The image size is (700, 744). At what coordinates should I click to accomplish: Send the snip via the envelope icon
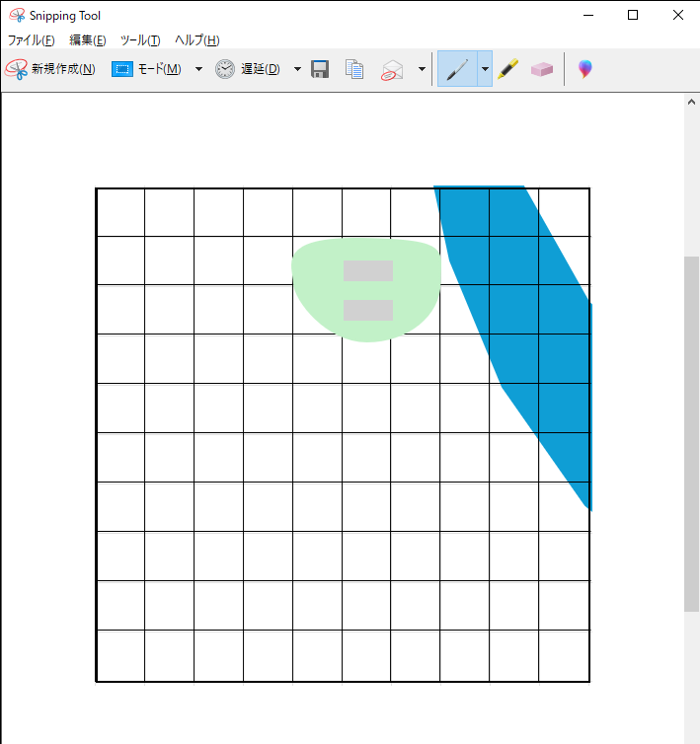coord(392,70)
